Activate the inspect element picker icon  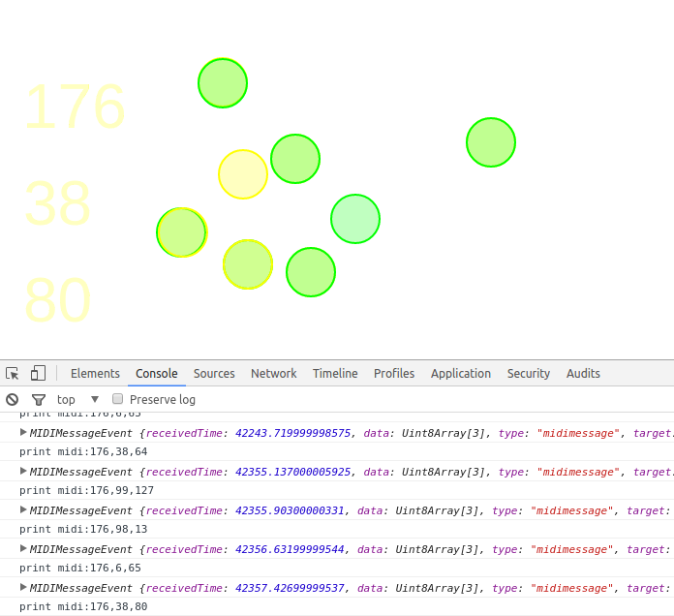13,374
